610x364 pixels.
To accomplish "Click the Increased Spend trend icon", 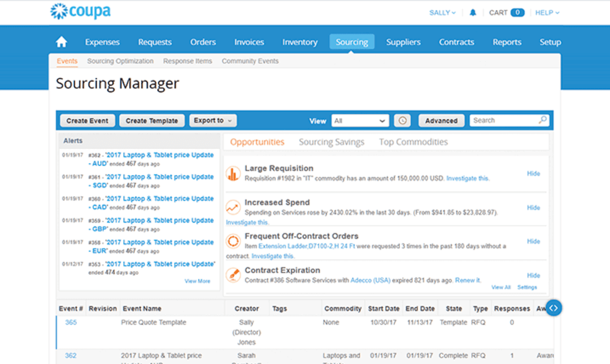I will pyautogui.click(x=234, y=206).
